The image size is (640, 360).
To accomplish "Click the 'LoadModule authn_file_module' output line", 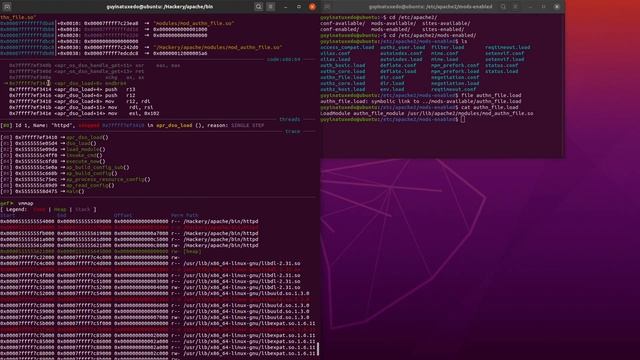I will tap(427, 113).
